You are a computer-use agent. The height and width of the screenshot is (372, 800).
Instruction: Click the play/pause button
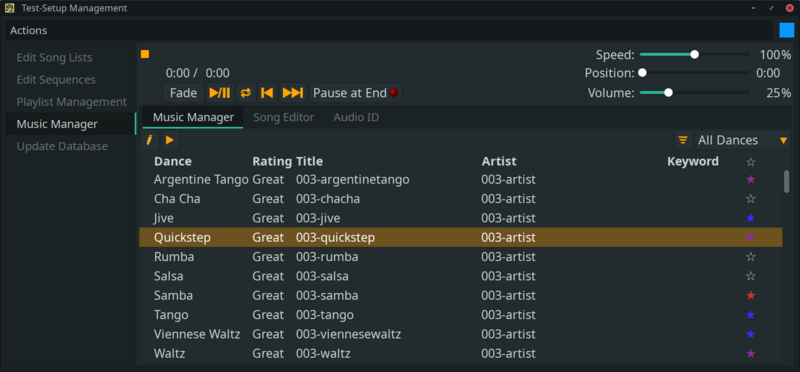coord(220,93)
